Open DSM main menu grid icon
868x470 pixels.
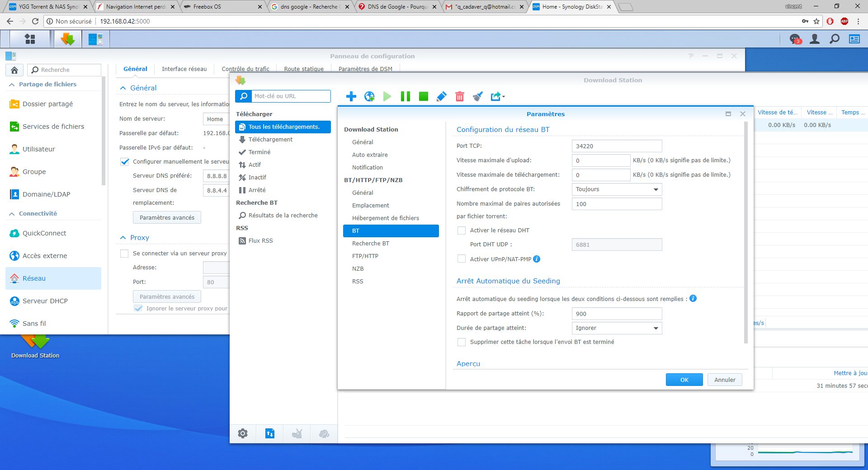(x=30, y=39)
